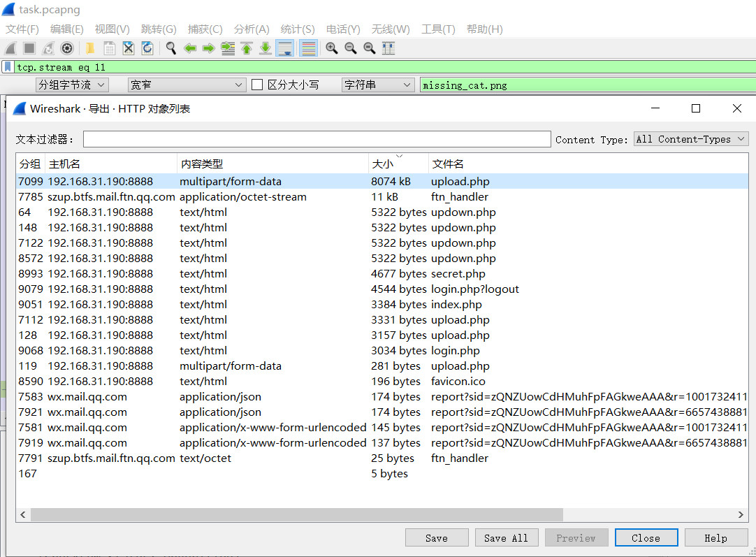Open a capture file with folder icon
This screenshot has width=756, height=557.
pos(90,48)
